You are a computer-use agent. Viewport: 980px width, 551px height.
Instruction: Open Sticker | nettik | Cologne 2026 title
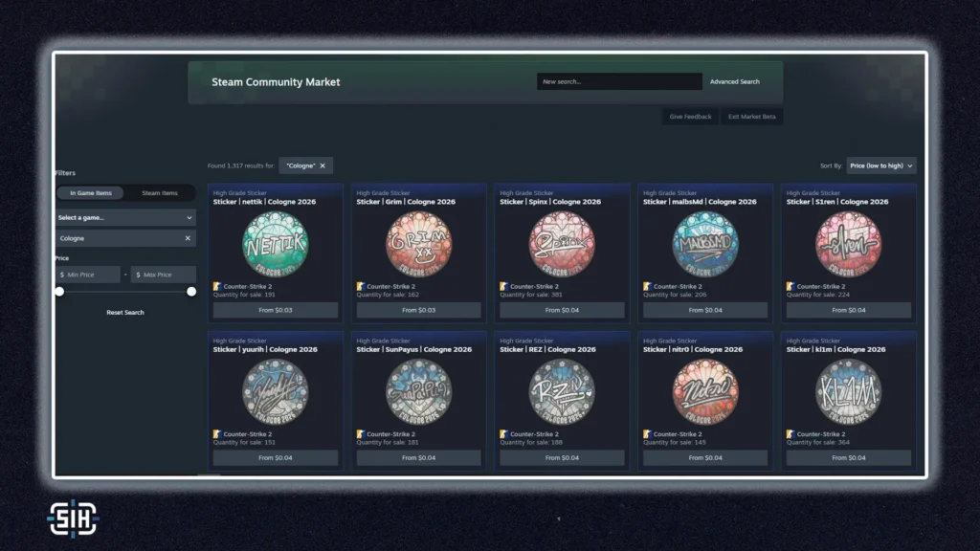pos(264,202)
